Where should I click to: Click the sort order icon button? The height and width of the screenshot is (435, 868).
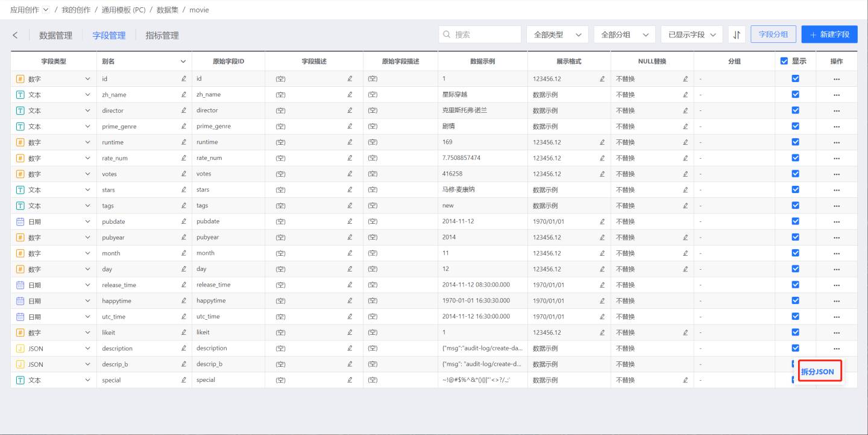point(737,35)
